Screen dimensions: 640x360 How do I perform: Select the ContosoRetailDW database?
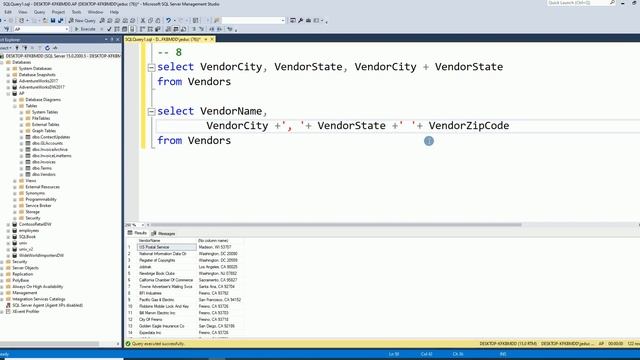click(35, 224)
